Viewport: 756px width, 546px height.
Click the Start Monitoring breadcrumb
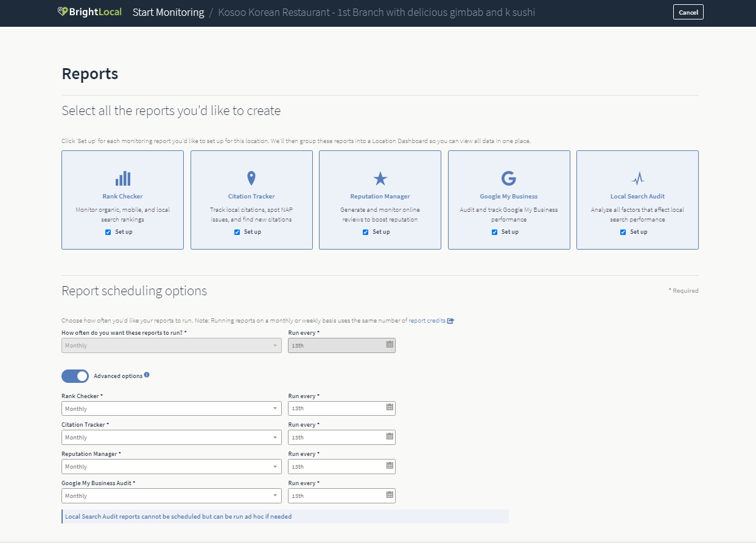[x=168, y=12]
